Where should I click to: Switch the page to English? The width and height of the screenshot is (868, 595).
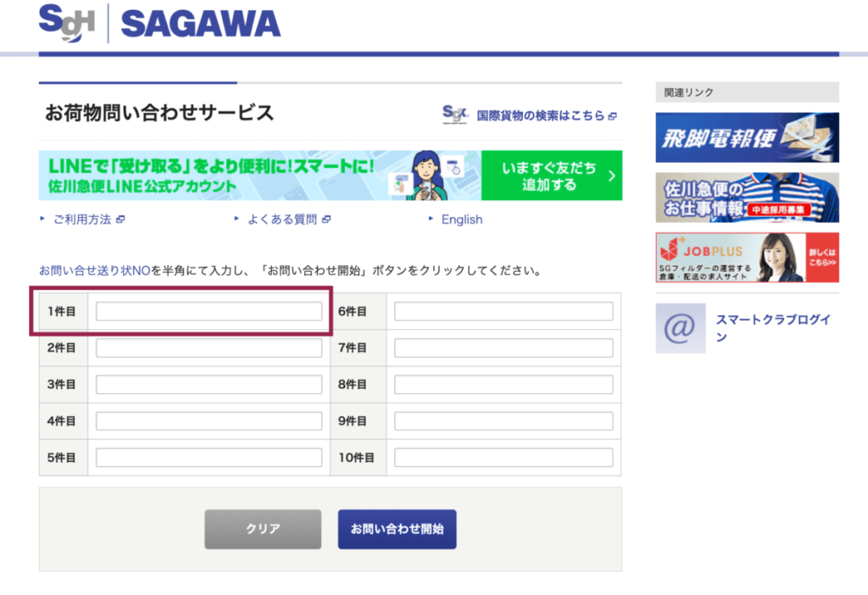pyautogui.click(x=462, y=219)
